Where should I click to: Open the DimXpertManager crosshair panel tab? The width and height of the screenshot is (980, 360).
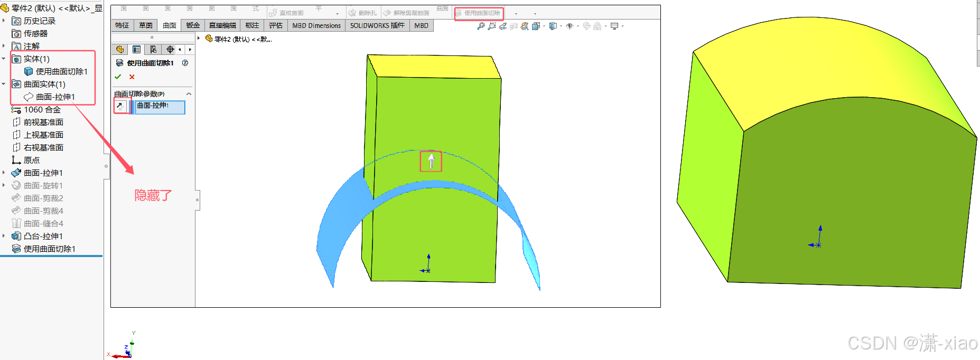(x=170, y=50)
